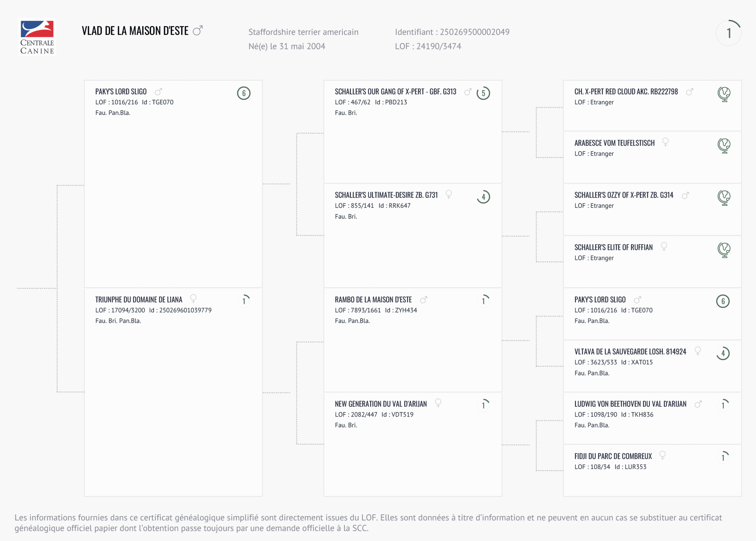Click the number 1 badge at the top right of the page
Viewport: 756px width, 541px height.
click(x=728, y=33)
